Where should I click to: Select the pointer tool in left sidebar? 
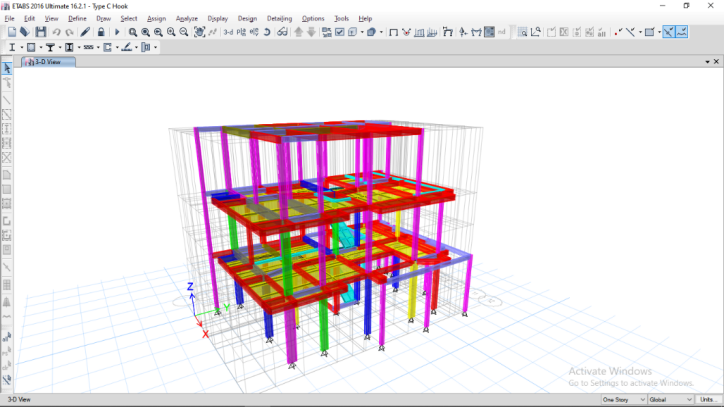coord(7,68)
